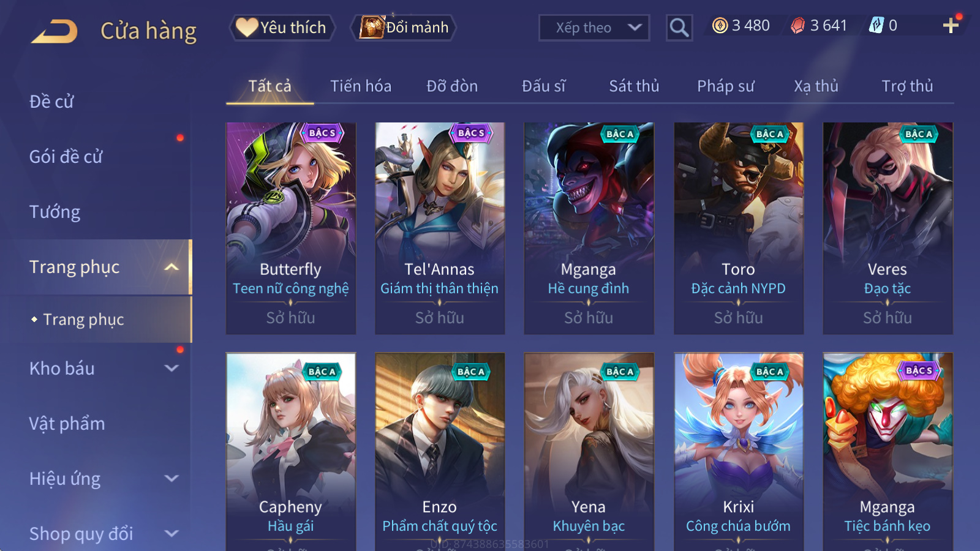Tap the gold coin balance icon
This screenshot has height=551, width=980.
click(720, 25)
